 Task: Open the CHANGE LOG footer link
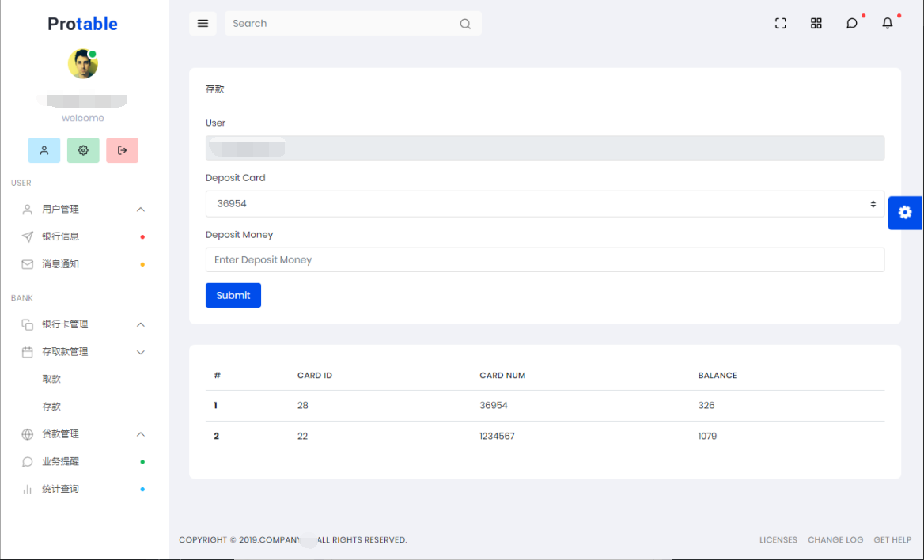coord(835,540)
